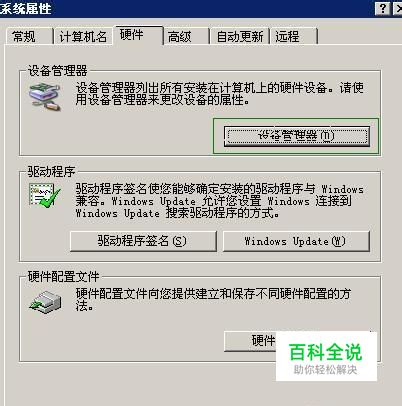The image size is (402, 406).
Task: Open the 常规 tab
Action: click(29, 36)
